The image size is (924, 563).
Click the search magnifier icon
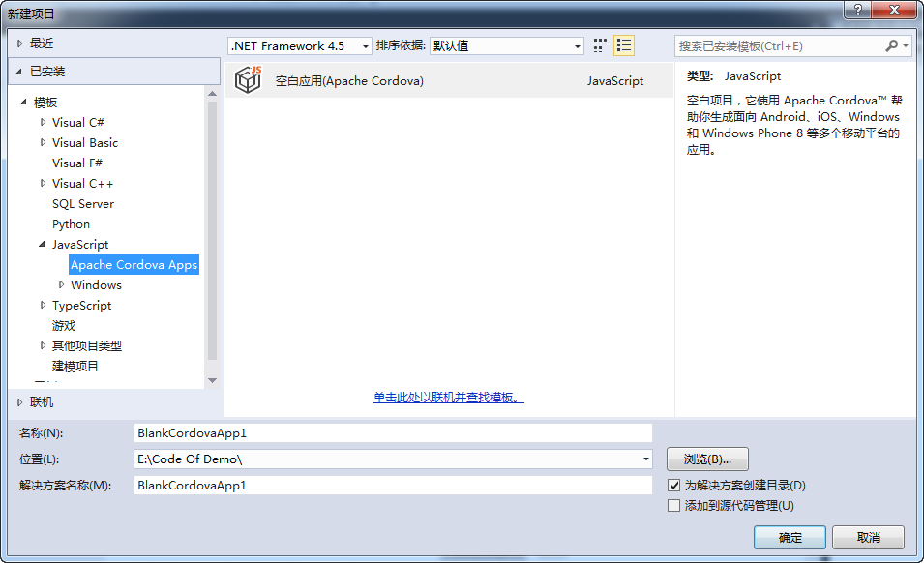click(892, 45)
